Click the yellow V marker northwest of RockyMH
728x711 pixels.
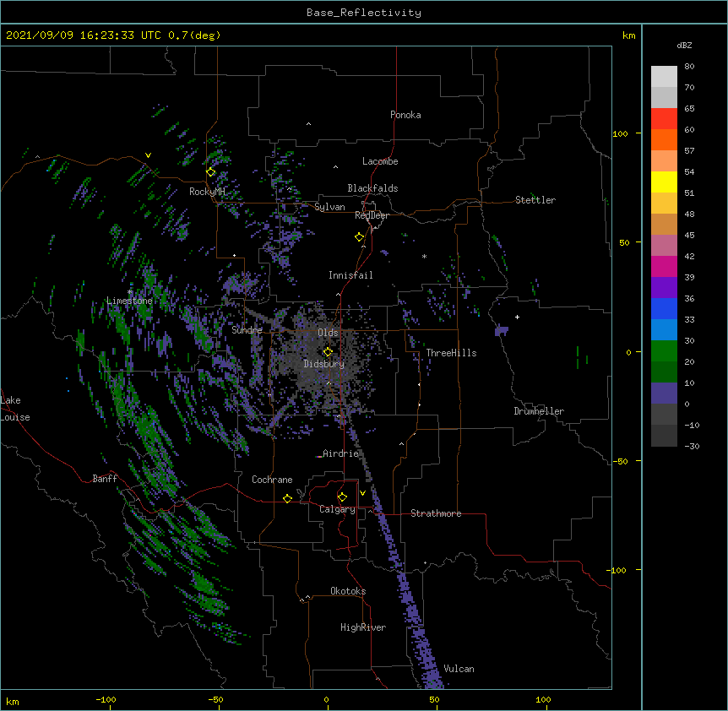[x=148, y=155]
